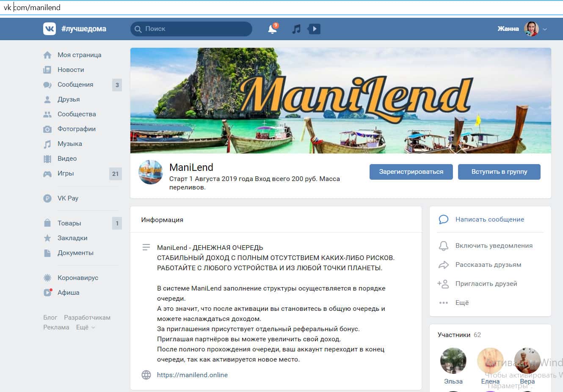563x392 pixels.
Task: Click the search magnifier icon
Action: pyautogui.click(x=138, y=29)
